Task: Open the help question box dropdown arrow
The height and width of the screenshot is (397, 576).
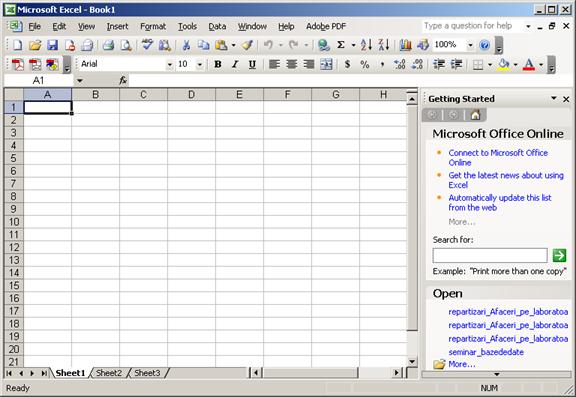Action: pyautogui.click(x=528, y=26)
